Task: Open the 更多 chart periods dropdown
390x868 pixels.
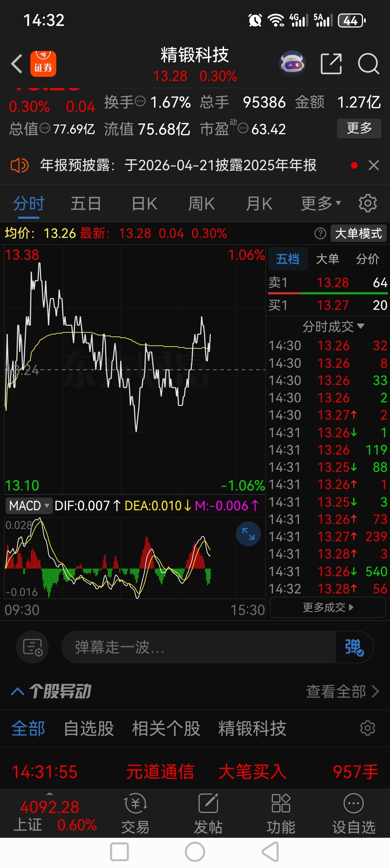Action: pos(321,203)
